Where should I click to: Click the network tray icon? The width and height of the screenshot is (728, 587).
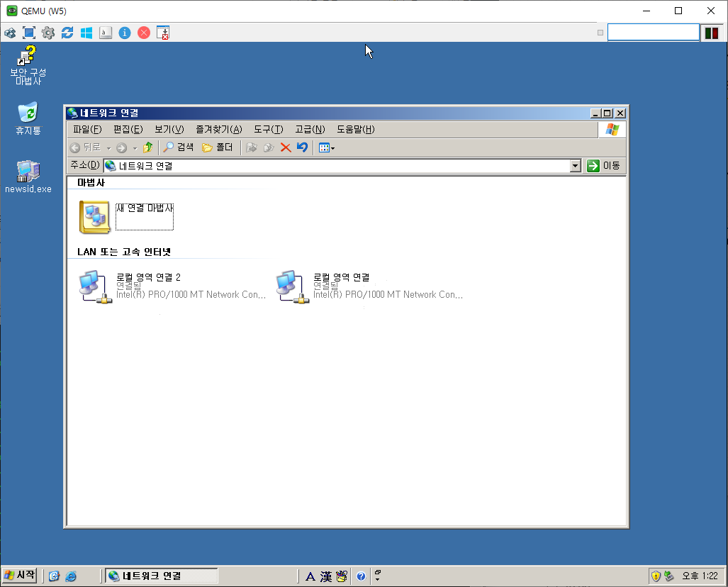pyautogui.click(x=668, y=576)
